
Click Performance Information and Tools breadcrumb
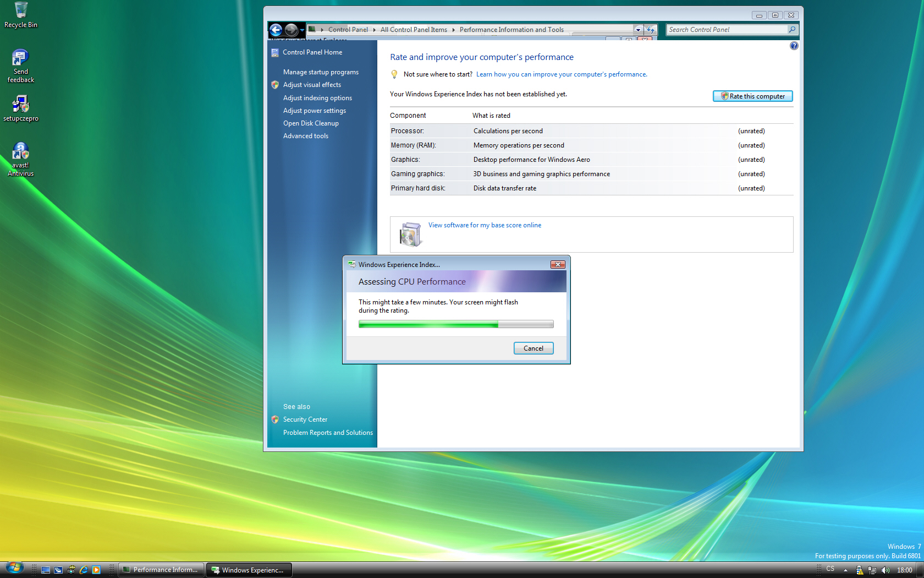click(512, 30)
